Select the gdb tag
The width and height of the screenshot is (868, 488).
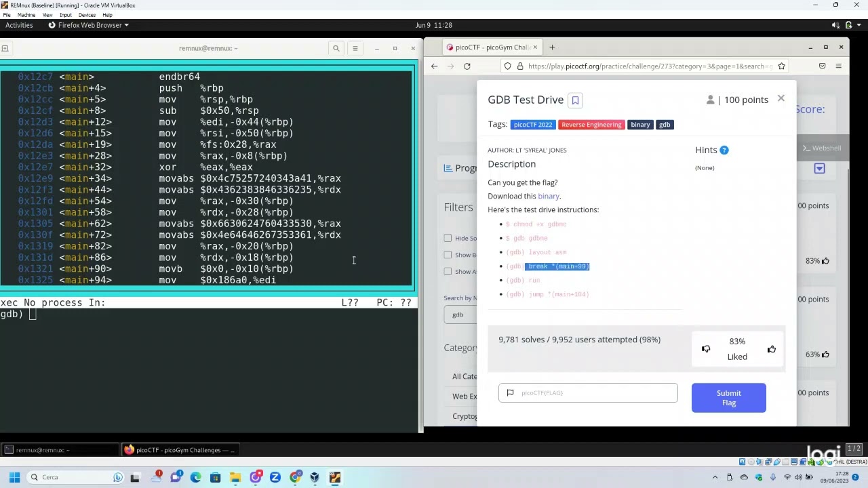coord(665,125)
